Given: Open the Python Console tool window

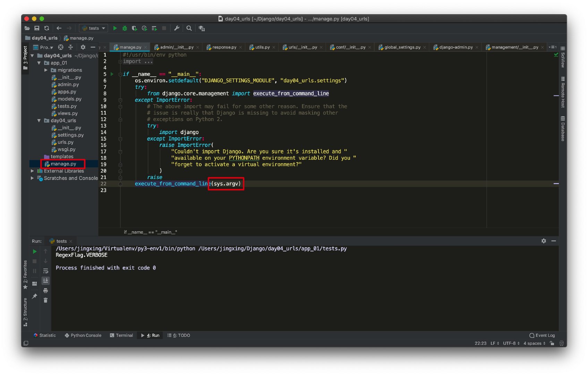Looking at the screenshot, I should [83, 335].
